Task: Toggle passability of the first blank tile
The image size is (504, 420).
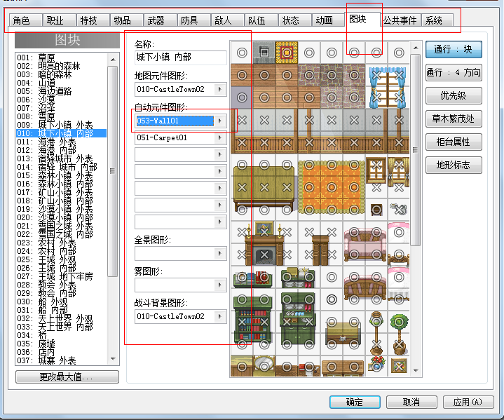Action: (242, 53)
